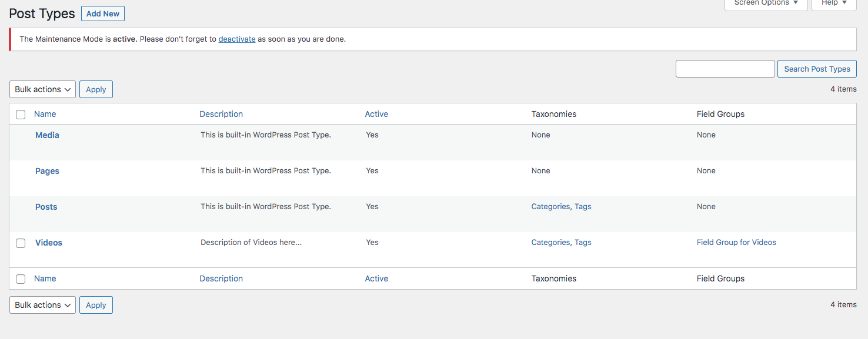Focus the post types search field

click(x=725, y=69)
